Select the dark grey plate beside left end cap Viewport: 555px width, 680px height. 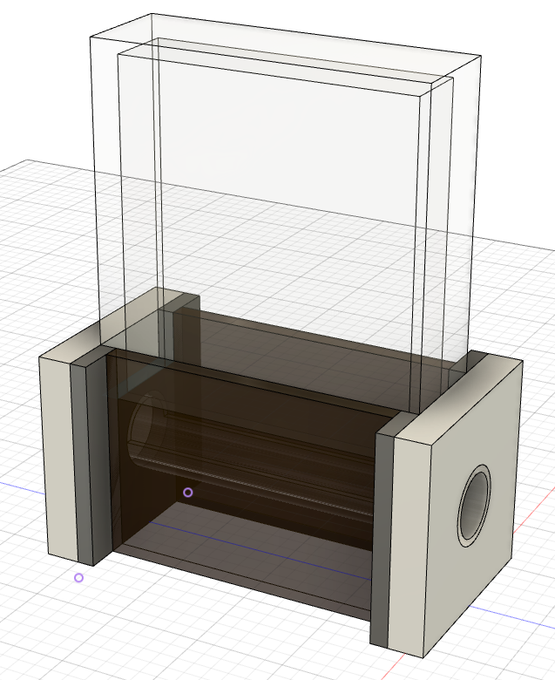pyautogui.click(x=82, y=466)
